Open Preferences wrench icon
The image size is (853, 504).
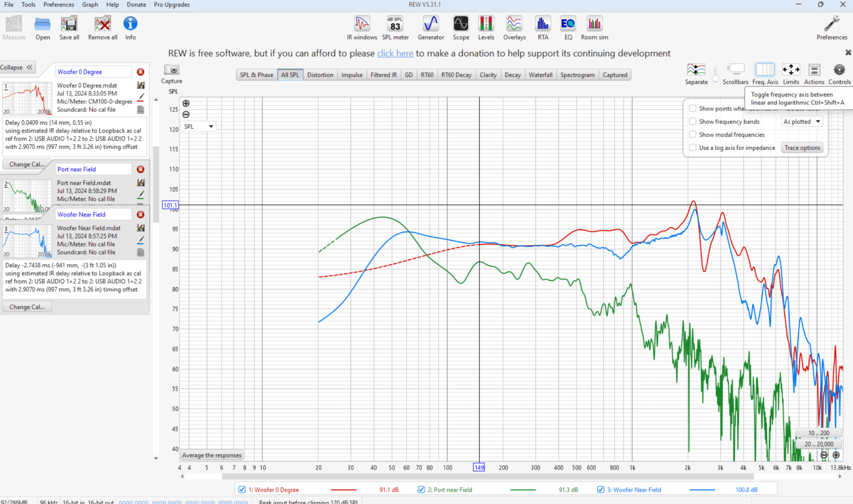832,27
